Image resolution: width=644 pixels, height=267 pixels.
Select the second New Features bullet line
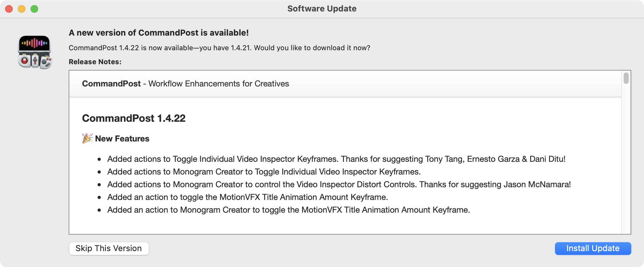(x=264, y=172)
